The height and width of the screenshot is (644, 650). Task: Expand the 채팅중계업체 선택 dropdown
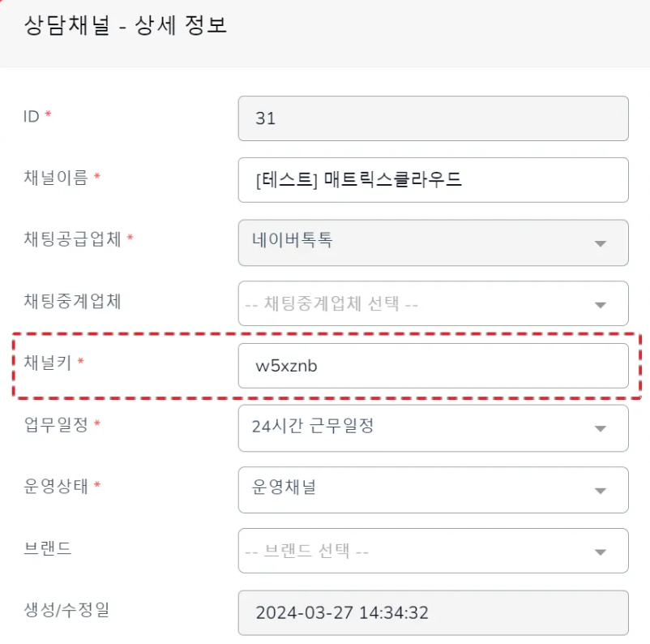(x=433, y=303)
